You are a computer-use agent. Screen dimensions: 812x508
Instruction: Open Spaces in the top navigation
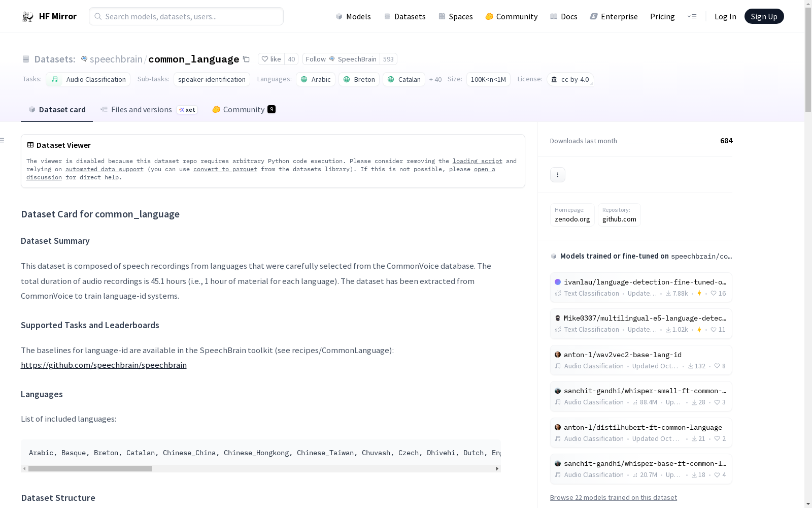click(456, 17)
